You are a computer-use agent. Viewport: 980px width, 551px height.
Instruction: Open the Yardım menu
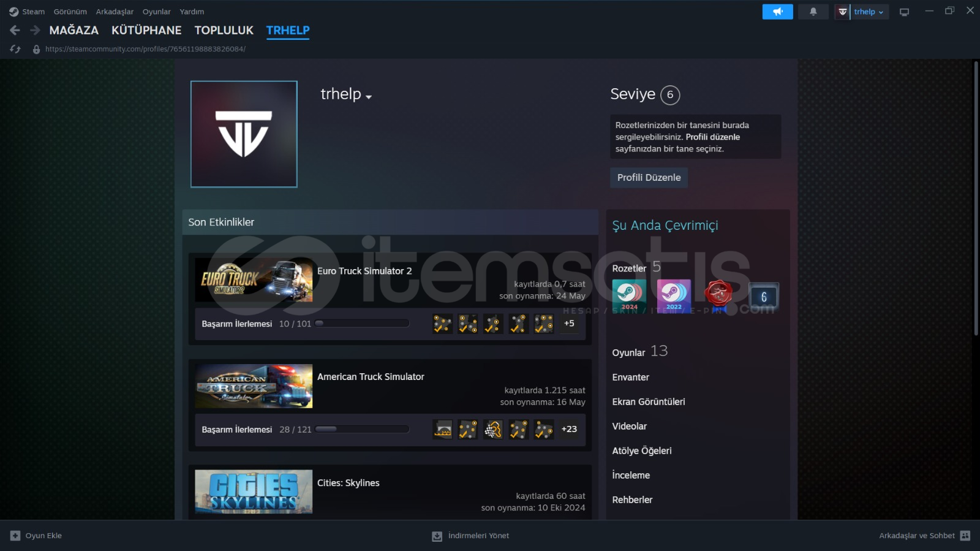click(x=192, y=12)
